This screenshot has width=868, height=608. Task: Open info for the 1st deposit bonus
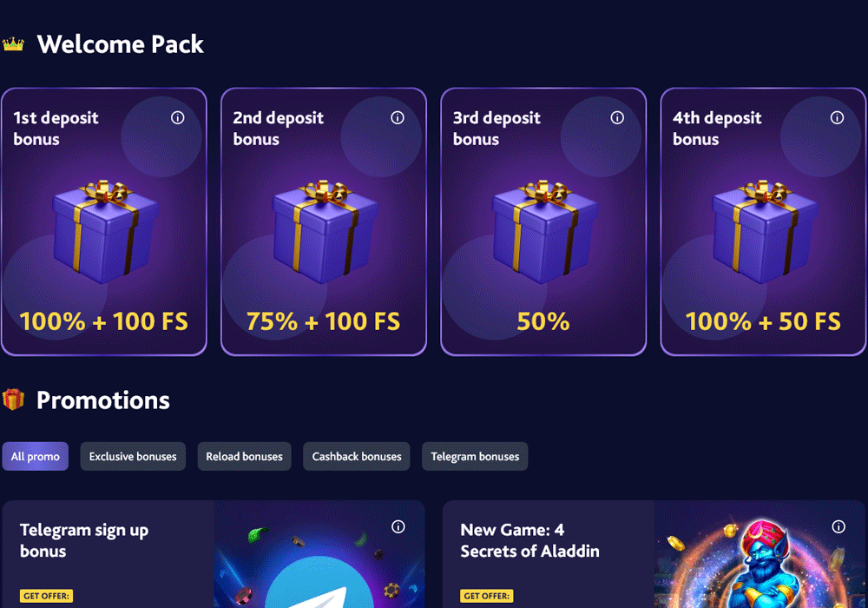coord(178,117)
